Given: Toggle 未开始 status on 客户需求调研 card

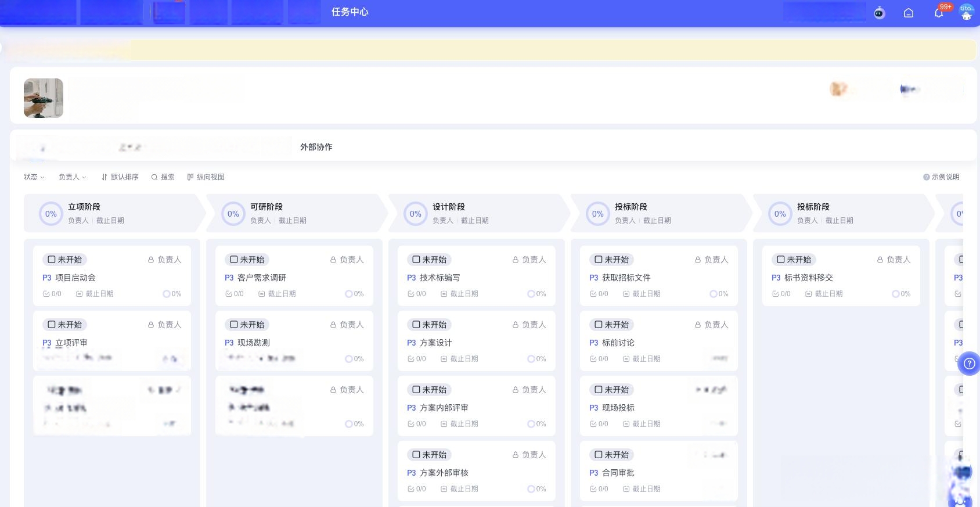Looking at the screenshot, I should [x=247, y=260].
